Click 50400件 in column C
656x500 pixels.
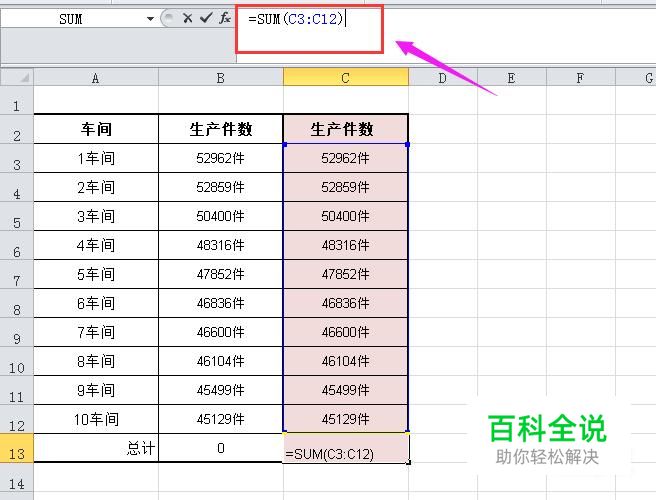tap(346, 216)
